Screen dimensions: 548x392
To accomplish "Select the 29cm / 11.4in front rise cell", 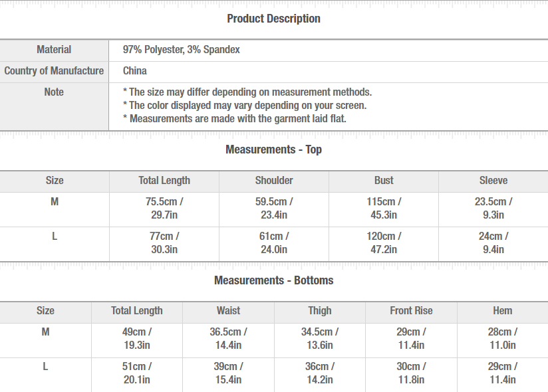I will coord(412,339).
